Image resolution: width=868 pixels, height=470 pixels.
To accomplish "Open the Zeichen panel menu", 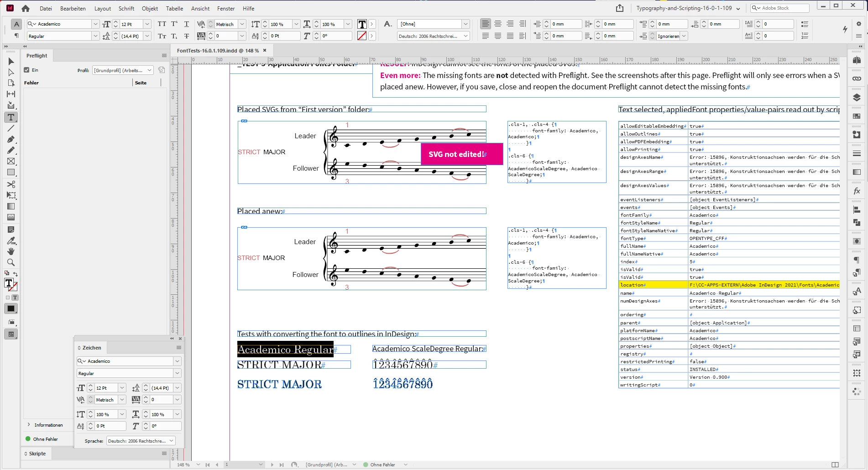I will 179,348.
